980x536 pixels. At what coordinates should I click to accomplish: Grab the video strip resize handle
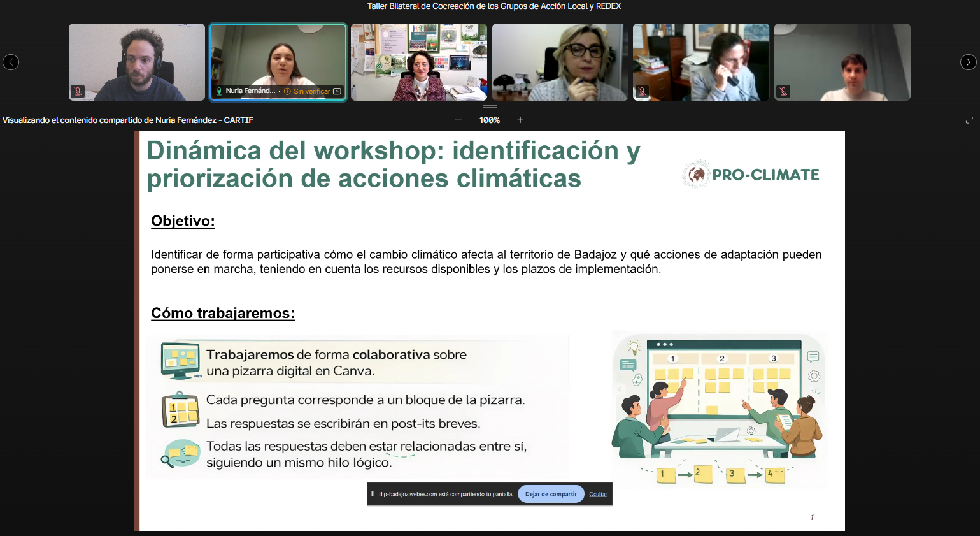(x=489, y=106)
